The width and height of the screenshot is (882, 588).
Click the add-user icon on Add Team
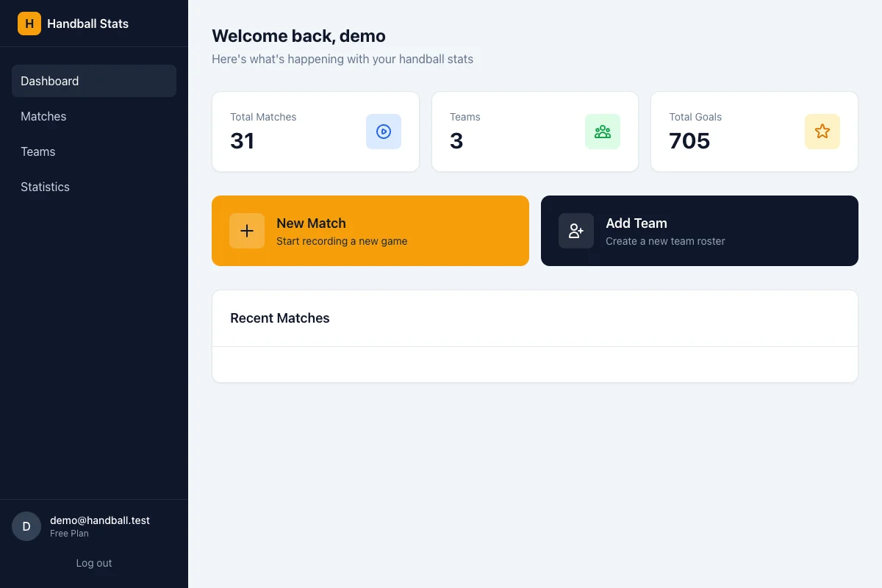[576, 231]
